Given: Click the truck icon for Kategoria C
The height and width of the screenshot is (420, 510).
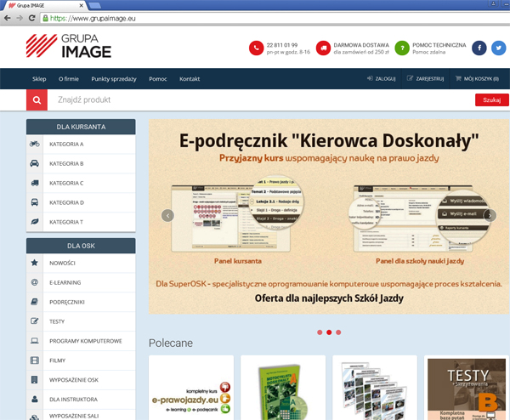Looking at the screenshot, I should [x=35, y=183].
